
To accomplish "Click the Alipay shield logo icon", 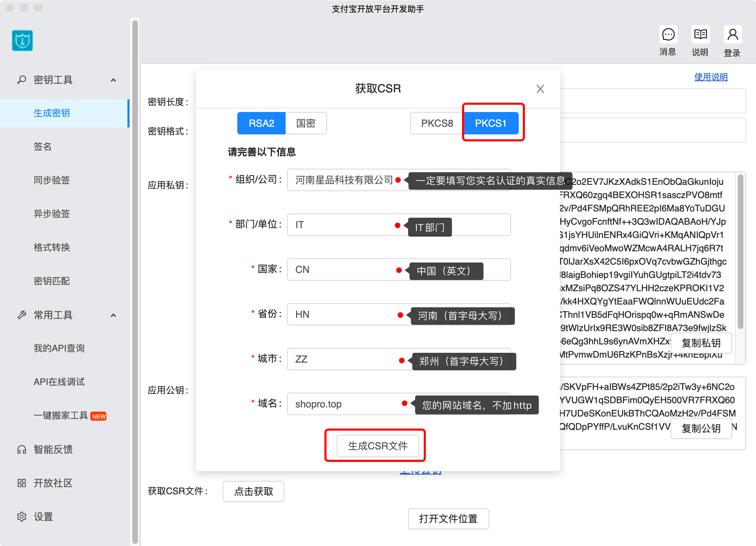I will [22, 41].
